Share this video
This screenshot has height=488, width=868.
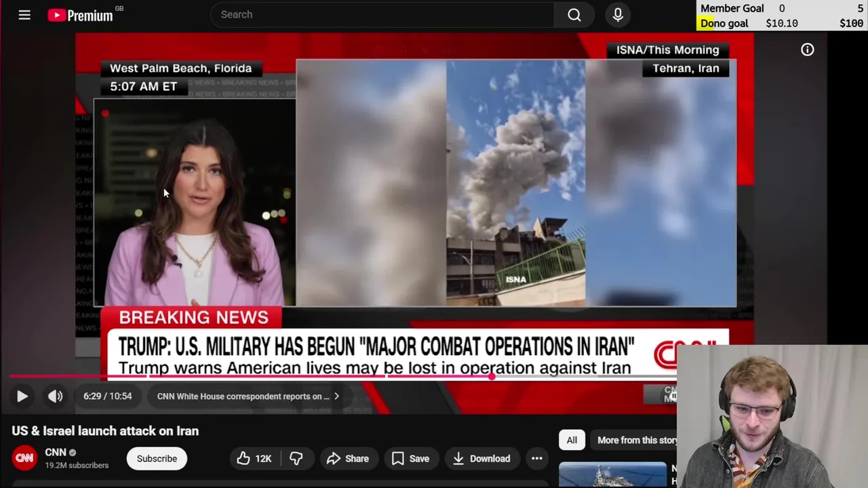tap(348, 459)
